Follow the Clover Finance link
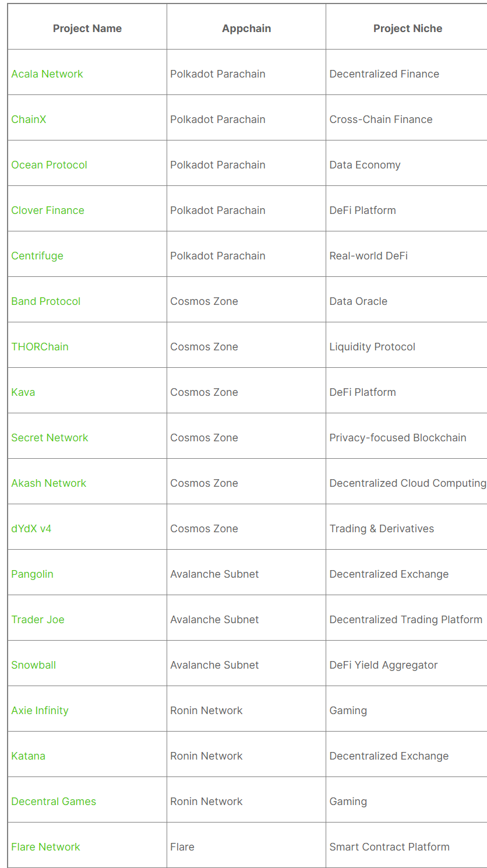This screenshot has height=868, width=487. 48,210
